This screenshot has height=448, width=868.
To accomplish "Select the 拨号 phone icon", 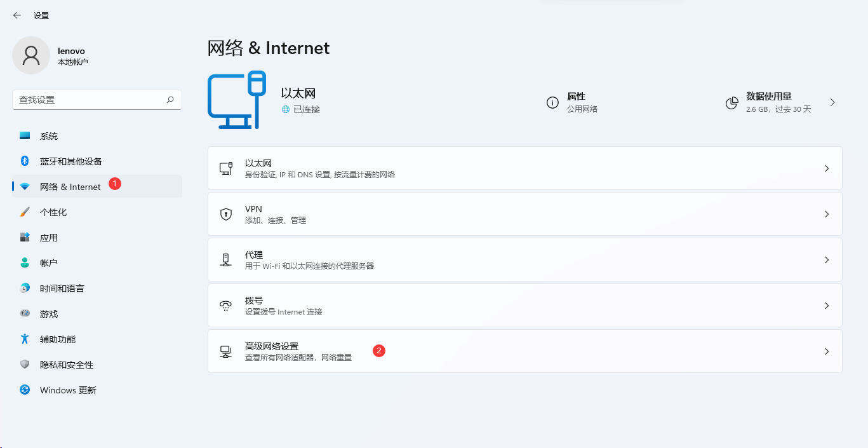I will tap(225, 305).
